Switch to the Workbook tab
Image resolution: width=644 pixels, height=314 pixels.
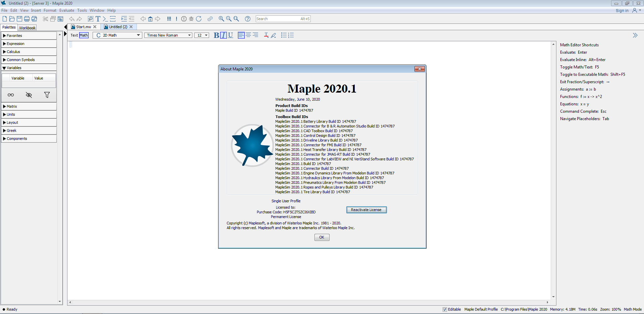27,28
